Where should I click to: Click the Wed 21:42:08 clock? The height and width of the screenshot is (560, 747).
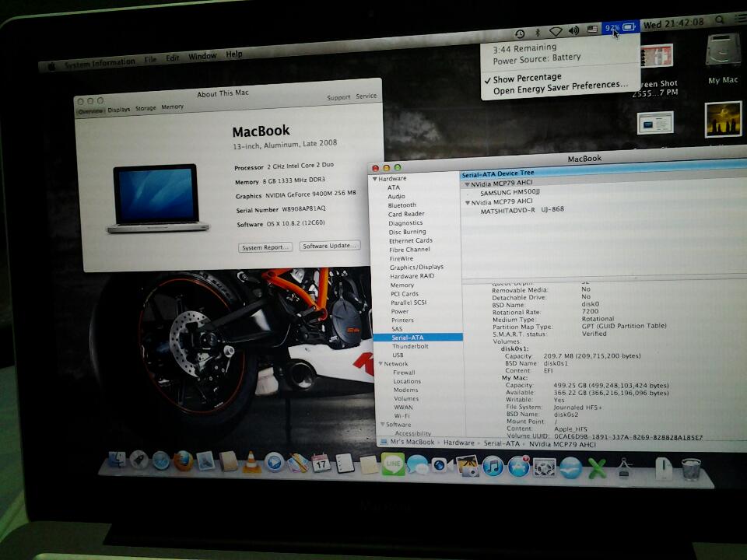tap(673, 23)
